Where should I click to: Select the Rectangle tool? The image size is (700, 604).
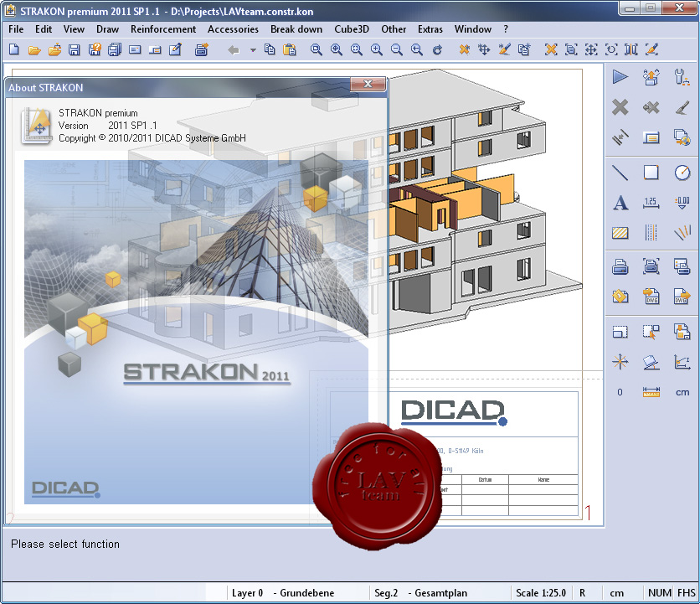point(651,173)
